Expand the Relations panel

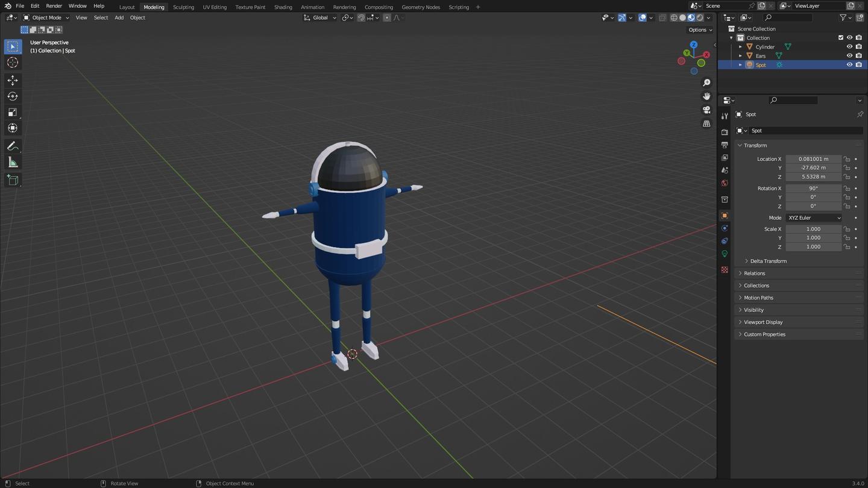click(799, 274)
